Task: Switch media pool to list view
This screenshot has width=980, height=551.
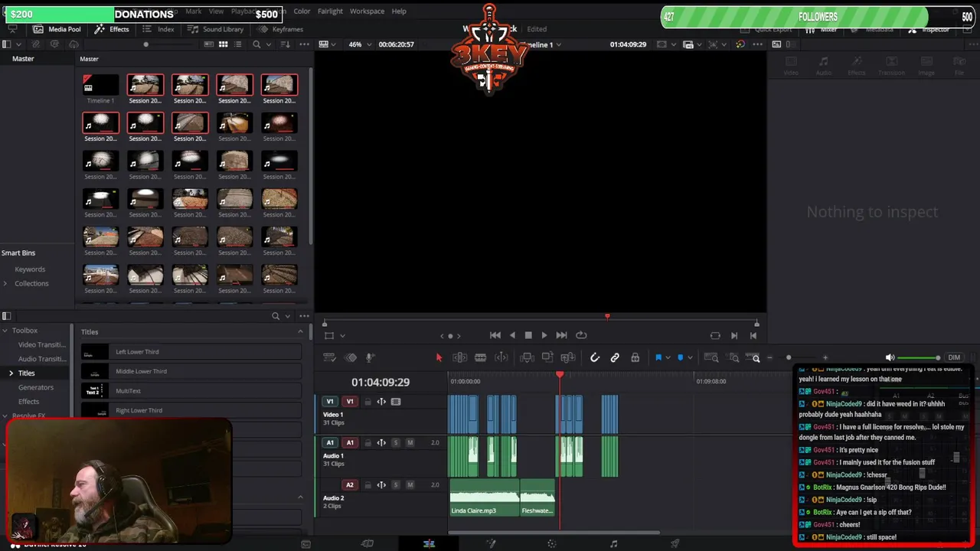Action: point(238,44)
